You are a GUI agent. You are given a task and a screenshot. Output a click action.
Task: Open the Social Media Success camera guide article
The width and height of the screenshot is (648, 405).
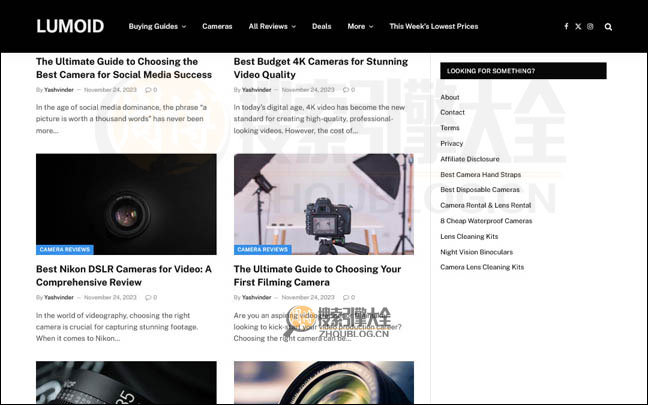click(x=124, y=68)
